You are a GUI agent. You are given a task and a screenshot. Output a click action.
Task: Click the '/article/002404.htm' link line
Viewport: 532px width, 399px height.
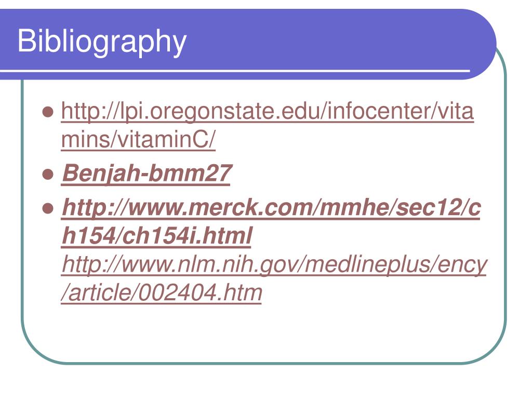(162, 293)
